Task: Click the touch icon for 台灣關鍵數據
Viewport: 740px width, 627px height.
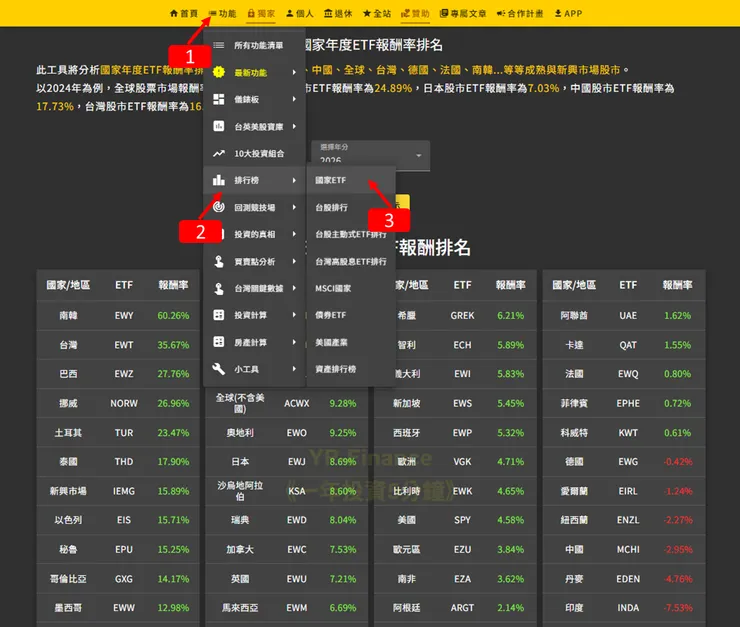Action: [219, 288]
